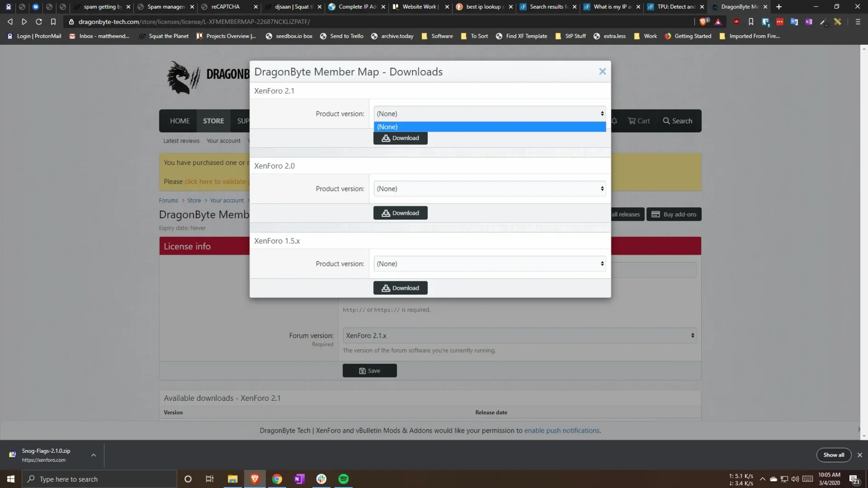Open the XenForo 1.5.x product version dropdown
The height and width of the screenshot is (488, 868).
pos(490,264)
